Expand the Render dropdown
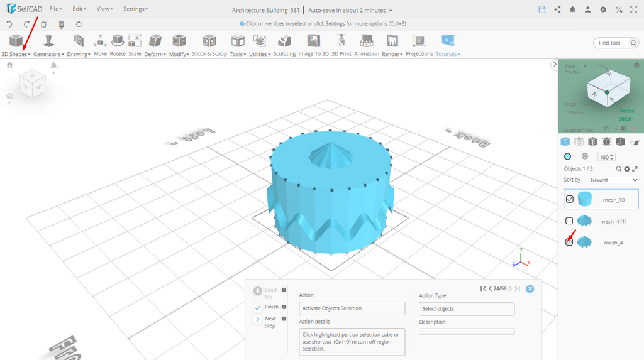The width and height of the screenshot is (644, 360). [392, 45]
